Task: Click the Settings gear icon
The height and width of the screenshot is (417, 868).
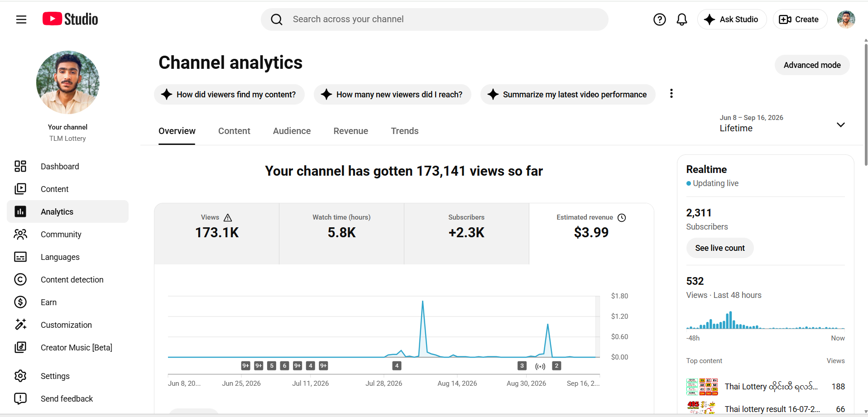Action: pos(20,376)
